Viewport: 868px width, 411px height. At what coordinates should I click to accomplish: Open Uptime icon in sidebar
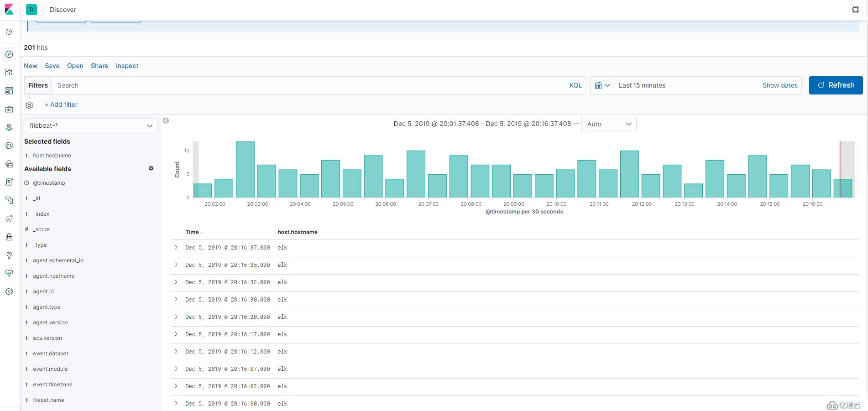(9, 219)
